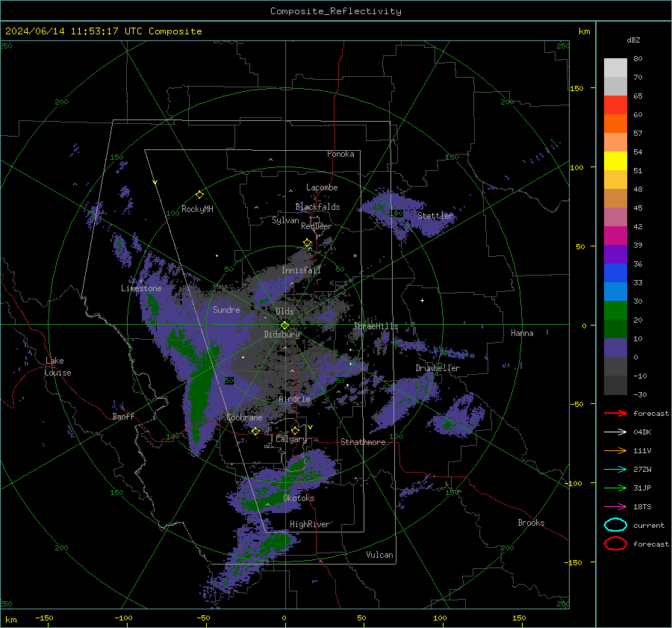Click the Airdrie label
This screenshot has width=672, height=628.
click(294, 399)
